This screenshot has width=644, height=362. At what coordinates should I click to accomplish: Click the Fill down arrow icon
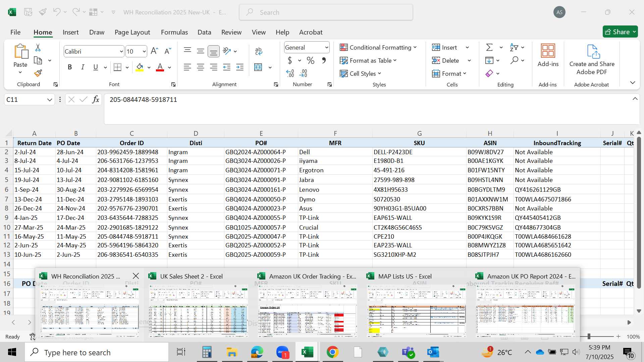[x=489, y=60]
